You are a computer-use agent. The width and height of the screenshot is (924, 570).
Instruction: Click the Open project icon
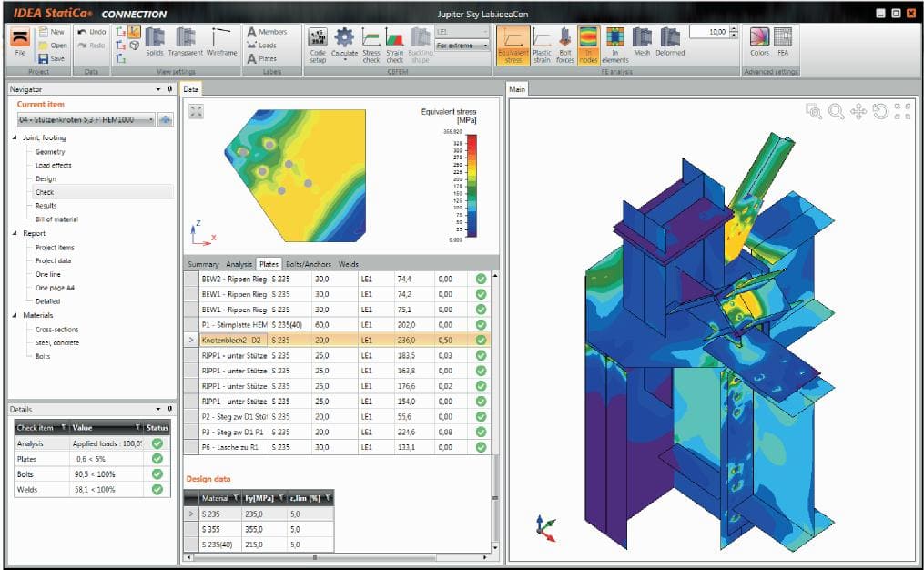point(43,46)
